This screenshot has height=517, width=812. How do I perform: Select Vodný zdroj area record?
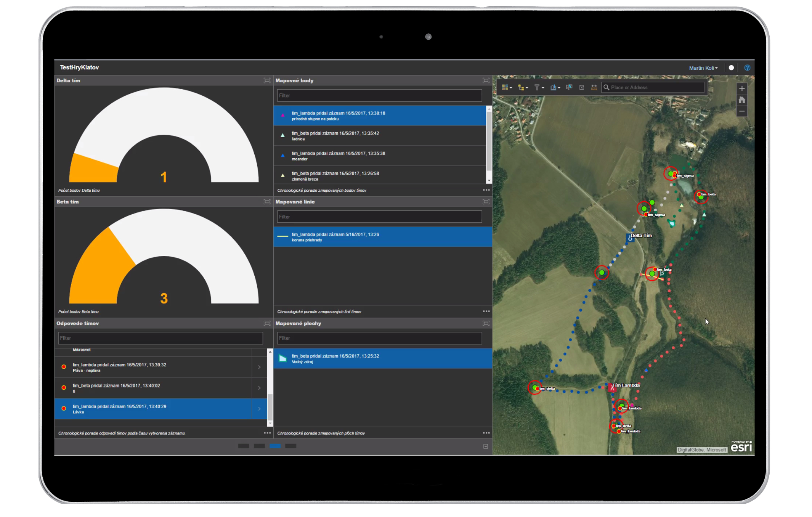coord(383,358)
